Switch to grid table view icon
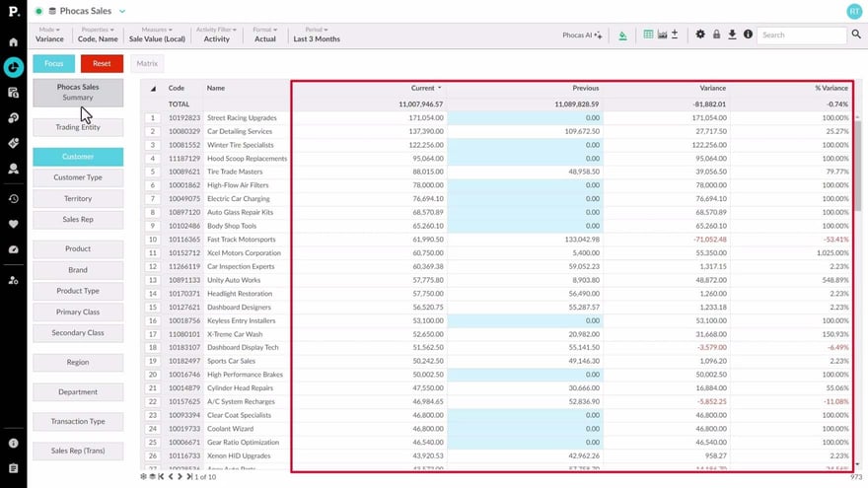The width and height of the screenshot is (868, 488). [x=648, y=35]
